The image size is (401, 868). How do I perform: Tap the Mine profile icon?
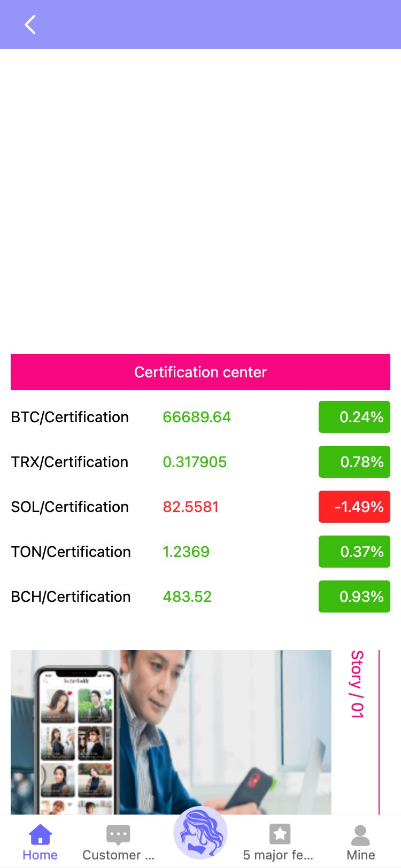(360, 835)
